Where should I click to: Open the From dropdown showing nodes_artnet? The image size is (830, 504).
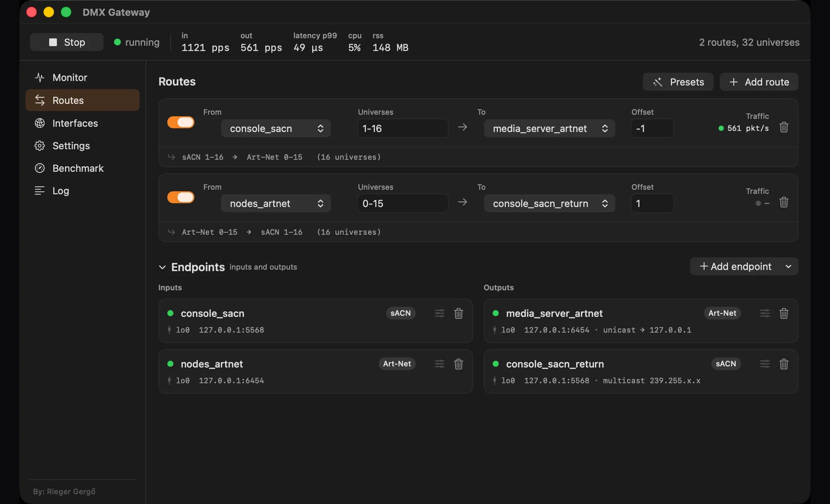pos(276,203)
